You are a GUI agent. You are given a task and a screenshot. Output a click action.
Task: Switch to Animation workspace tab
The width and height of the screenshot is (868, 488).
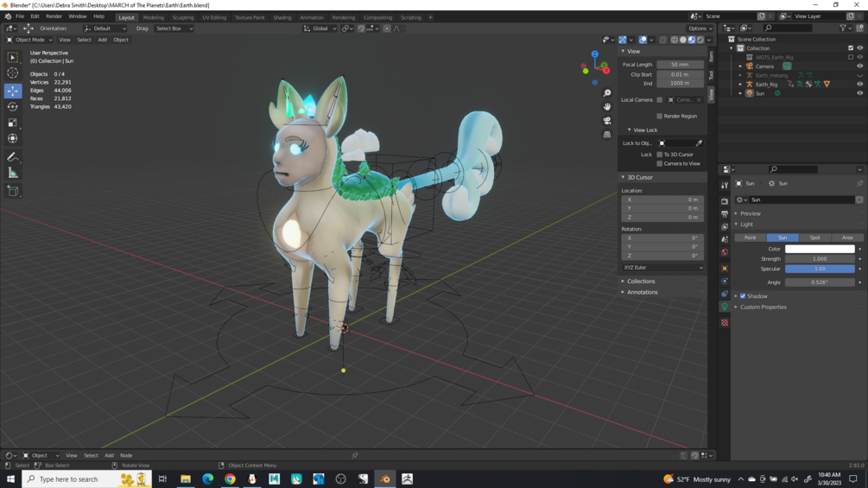pyautogui.click(x=312, y=17)
